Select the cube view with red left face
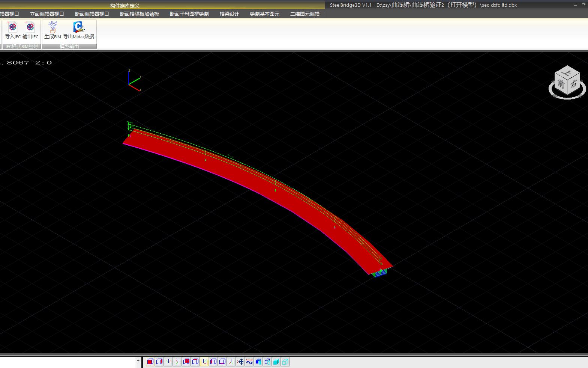Screen dimensions: 588x368 213,362
